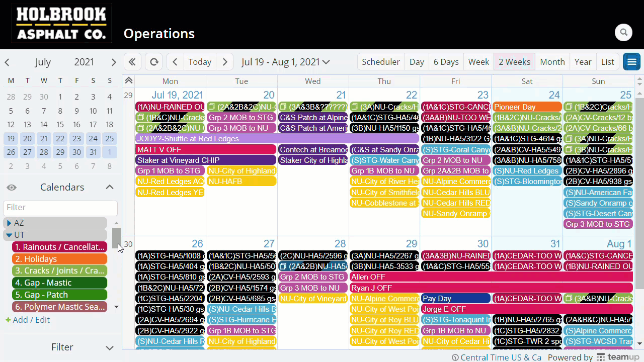This screenshot has height=362, width=644.
Task: Collapse all-day rows double-chevron icon
Action: tap(129, 81)
